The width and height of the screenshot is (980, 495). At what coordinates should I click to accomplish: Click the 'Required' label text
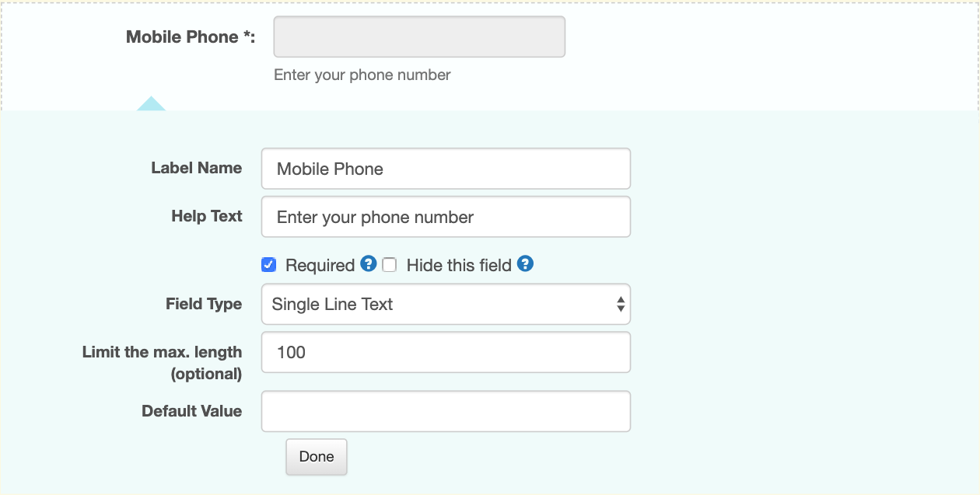(x=320, y=265)
